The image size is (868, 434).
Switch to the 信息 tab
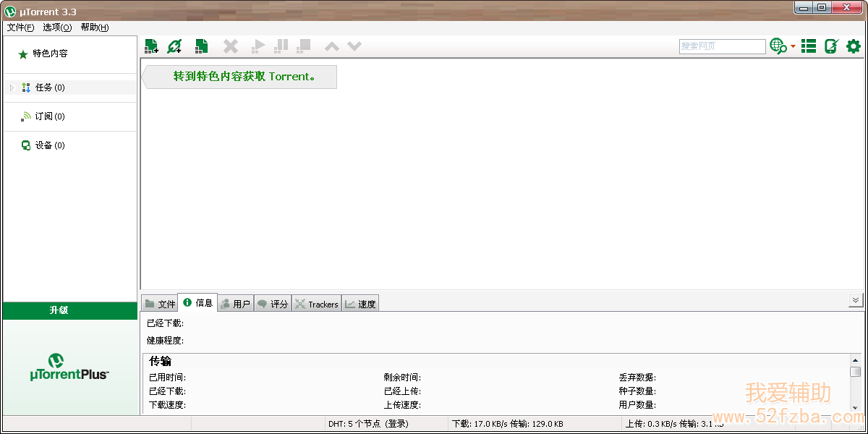[x=197, y=303]
